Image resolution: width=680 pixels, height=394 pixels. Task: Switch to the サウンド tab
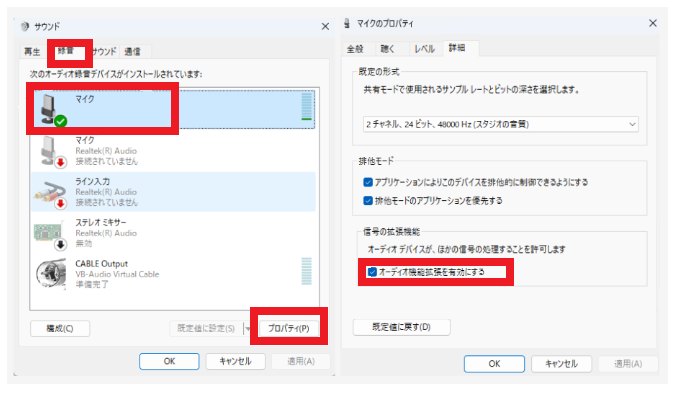pyautogui.click(x=104, y=52)
